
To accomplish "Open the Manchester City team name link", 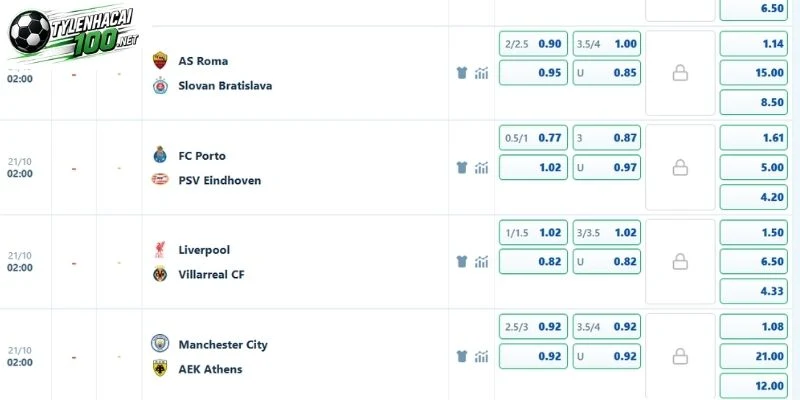I will pyautogui.click(x=223, y=345).
